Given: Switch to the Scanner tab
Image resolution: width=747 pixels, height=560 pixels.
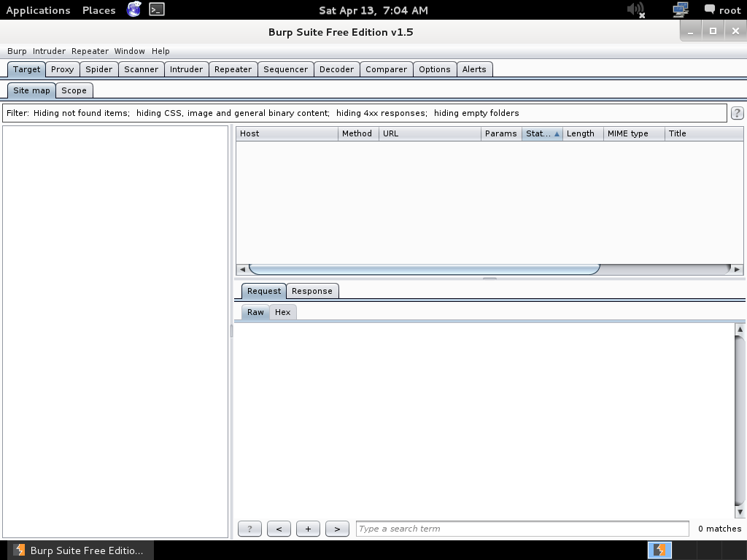Looking at the screenshot, I should [x=142, y=69].
